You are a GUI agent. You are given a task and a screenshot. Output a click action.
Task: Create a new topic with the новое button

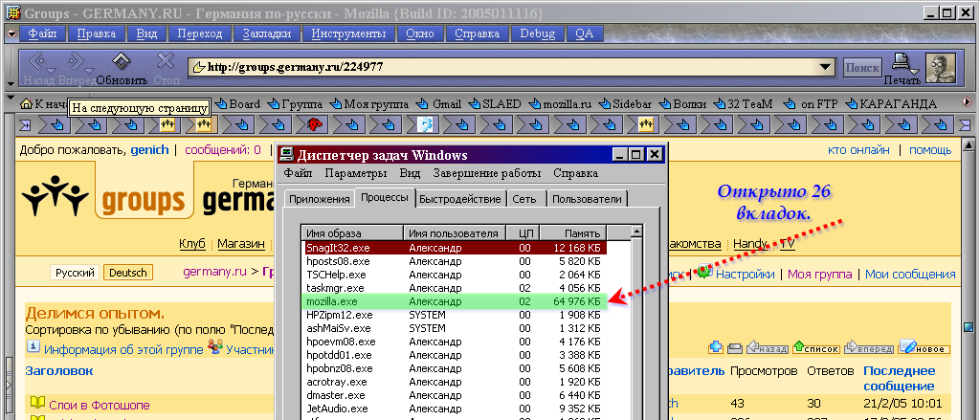pyautogui.click(x=924, y=348)
